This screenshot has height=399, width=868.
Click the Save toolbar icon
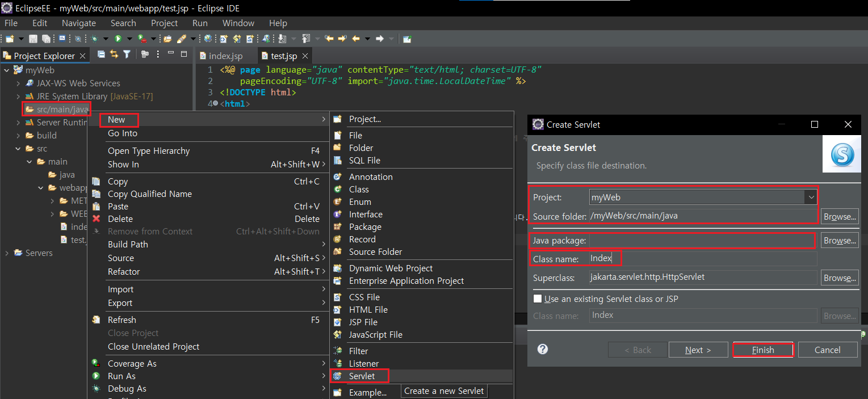[33, 39]
